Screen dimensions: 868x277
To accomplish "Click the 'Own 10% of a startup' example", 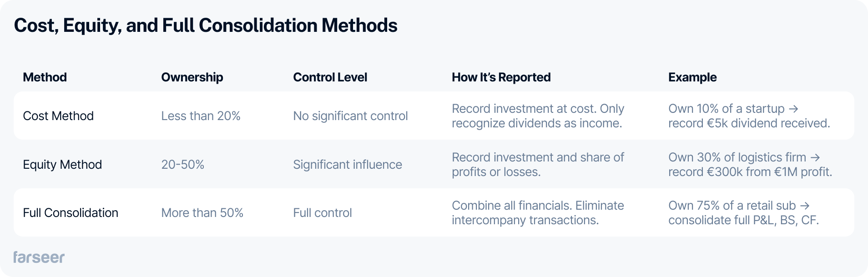I will (749, 116).
